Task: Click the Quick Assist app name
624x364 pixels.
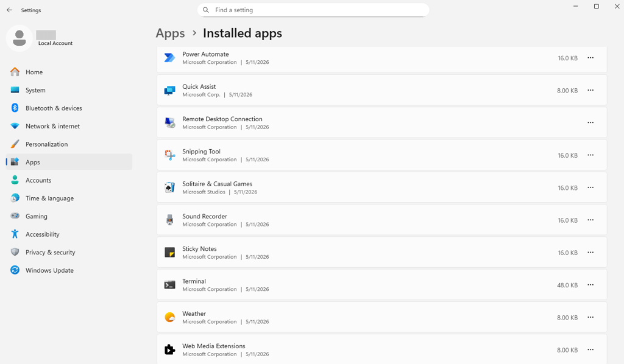Action: click(199, 86)
